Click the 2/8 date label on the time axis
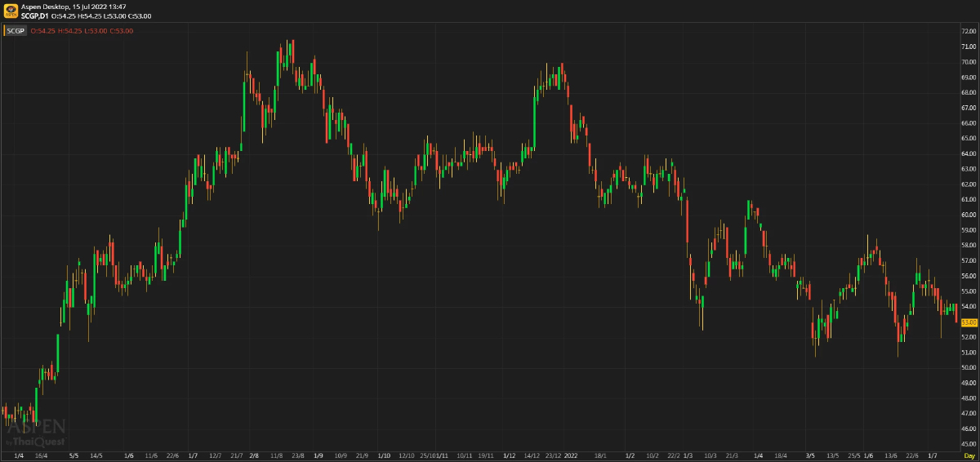This screenshot has height=462, width=980. coord(254,455)
